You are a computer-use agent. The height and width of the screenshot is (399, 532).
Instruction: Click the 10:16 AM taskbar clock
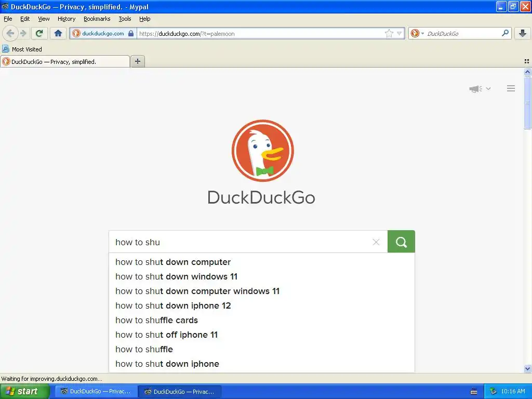(513, 391)
